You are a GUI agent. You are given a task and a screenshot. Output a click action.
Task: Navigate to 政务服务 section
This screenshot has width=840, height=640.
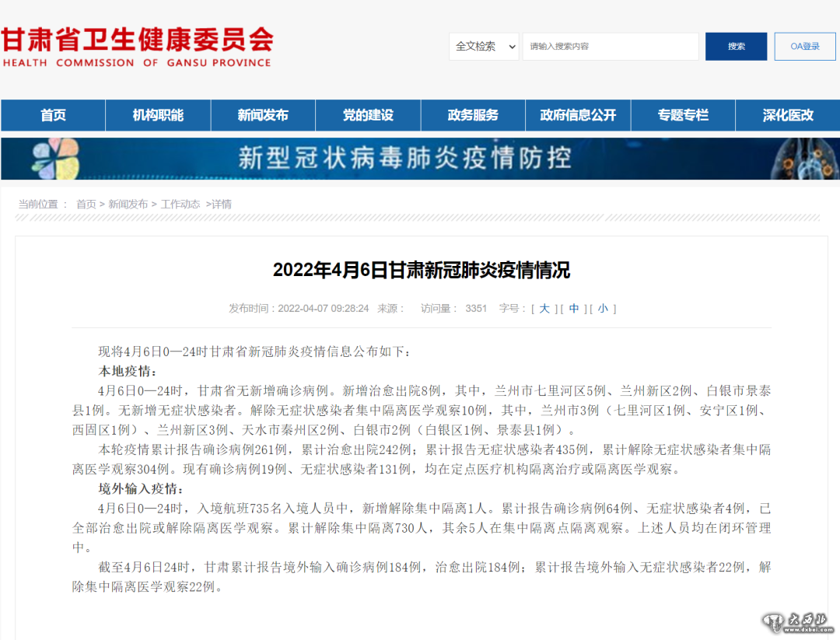pyautogui.click(x=473, y=115)
